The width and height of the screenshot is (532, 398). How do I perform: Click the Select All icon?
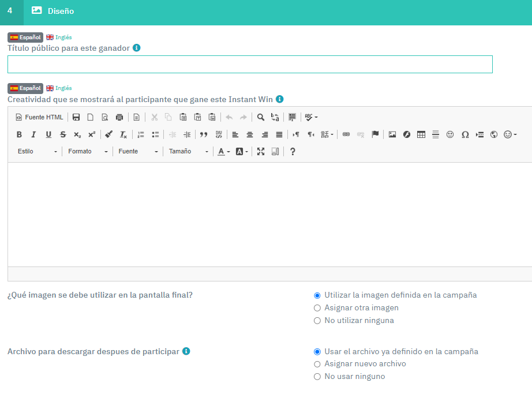pos(292,118)
